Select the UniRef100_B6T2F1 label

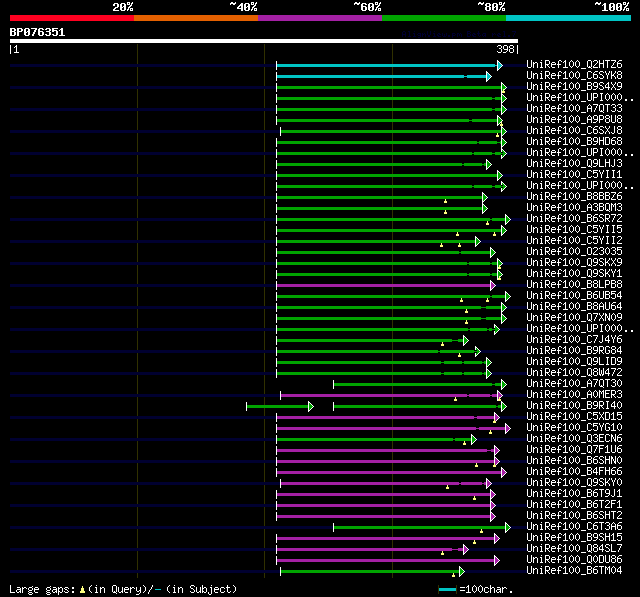tap(574, 505)
